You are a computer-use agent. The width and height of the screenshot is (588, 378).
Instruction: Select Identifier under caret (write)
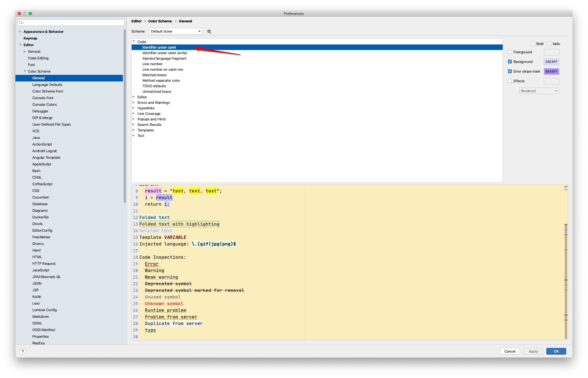[x=165, y=53]
